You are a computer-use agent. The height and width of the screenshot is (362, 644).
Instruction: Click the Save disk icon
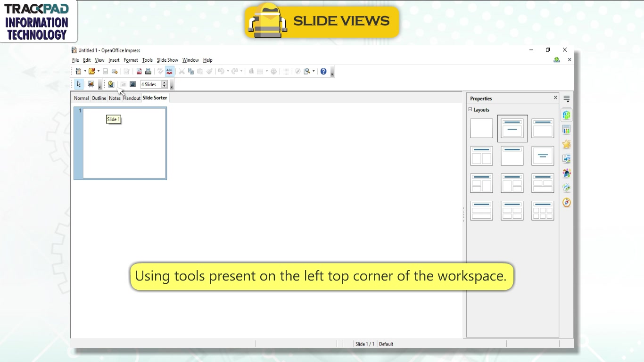tap(106, 71)
